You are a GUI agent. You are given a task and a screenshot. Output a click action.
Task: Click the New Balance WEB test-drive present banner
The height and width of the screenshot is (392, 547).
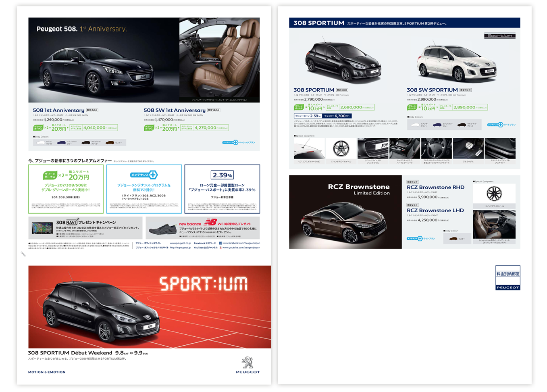(203, 228)
